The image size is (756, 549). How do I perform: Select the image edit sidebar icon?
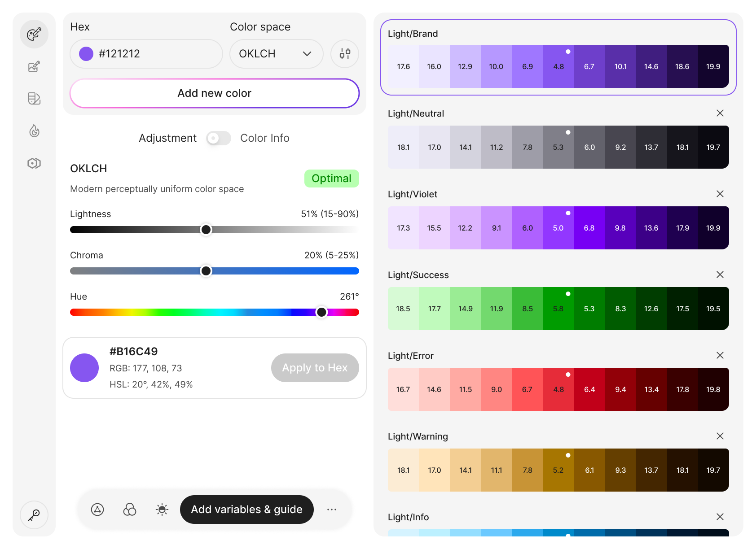[x=34, y=67]
